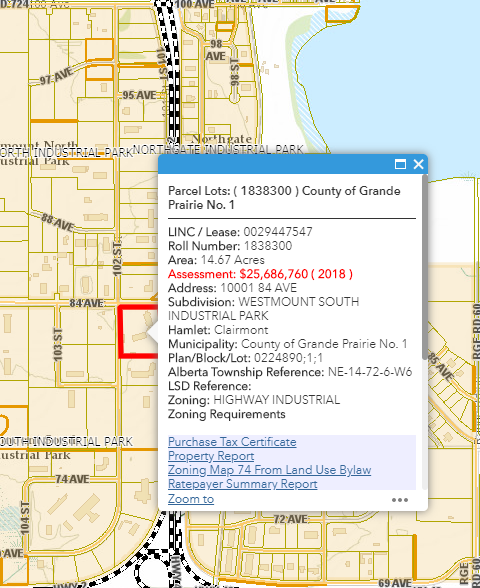Click the NORTHGATE INDUSTRIAL PARK map label
The image size is (480, 588).
(x=218, y=149)
